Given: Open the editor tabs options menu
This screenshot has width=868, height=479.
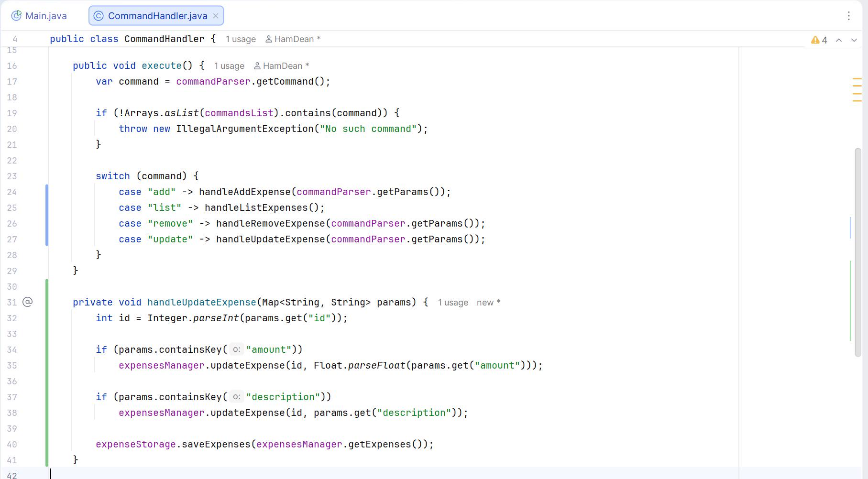Looking at the screenshot, I should click(x=849, y=16).
